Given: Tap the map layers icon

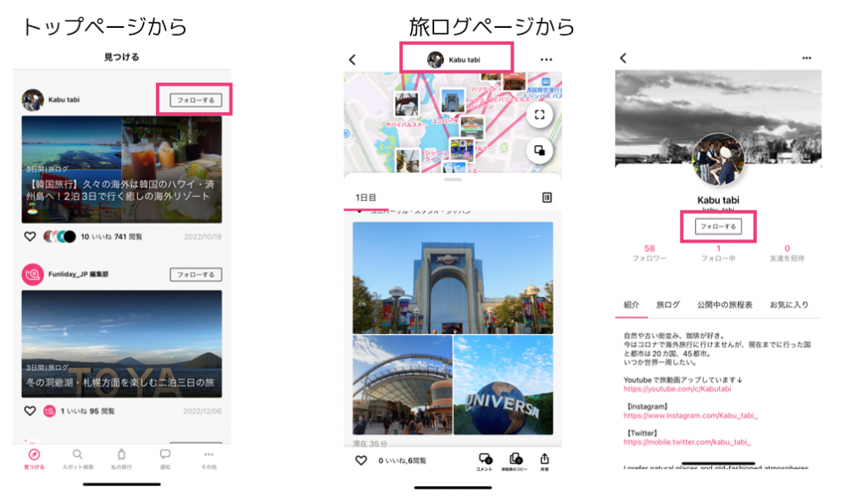Looking at the screenshot, I should coord(539,152).
